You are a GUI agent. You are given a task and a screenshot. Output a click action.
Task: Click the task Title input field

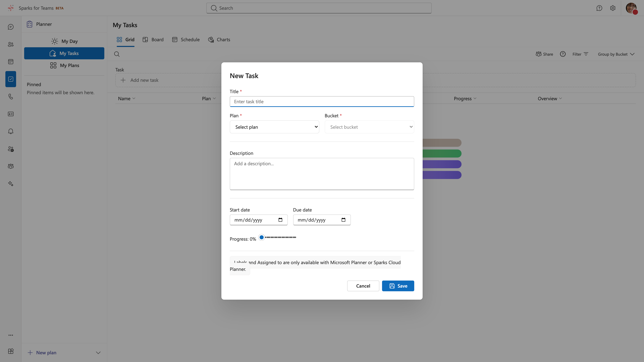(322, 101)
